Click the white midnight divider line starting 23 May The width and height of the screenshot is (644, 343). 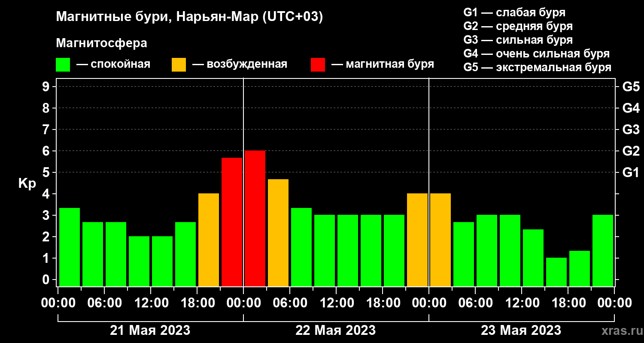(x=429, y=182)
